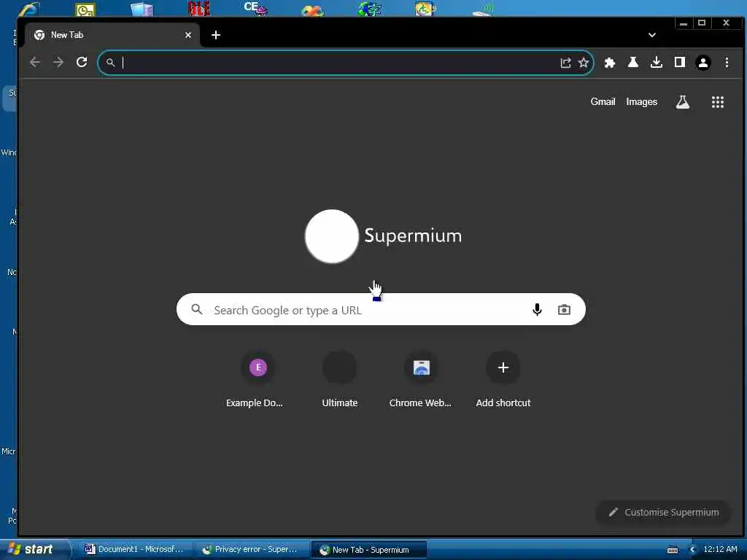
Task: Go forward with the forward arrow
Action: pos(58,63)
